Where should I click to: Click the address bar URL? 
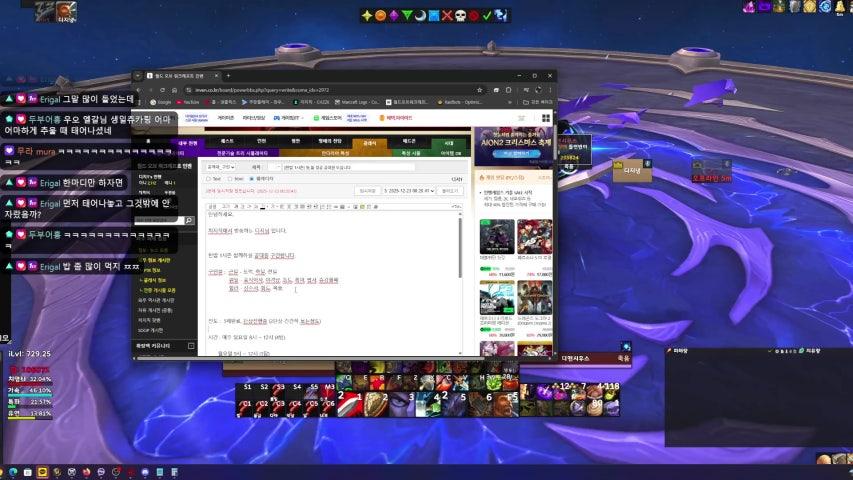[x=261, y=90]
